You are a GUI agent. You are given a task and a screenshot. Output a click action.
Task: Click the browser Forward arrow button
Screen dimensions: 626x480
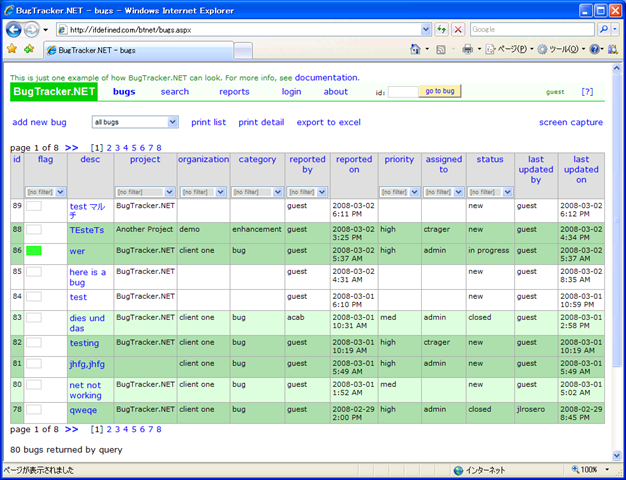pyautogui.click(x=31, y=30)
